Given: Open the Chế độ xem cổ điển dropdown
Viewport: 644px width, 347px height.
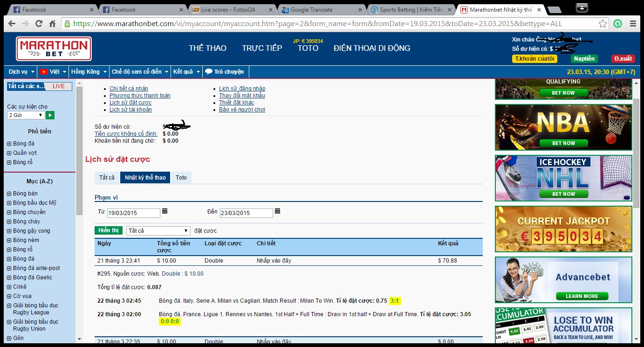Looking at the screenshot, I should click(140, 72).
